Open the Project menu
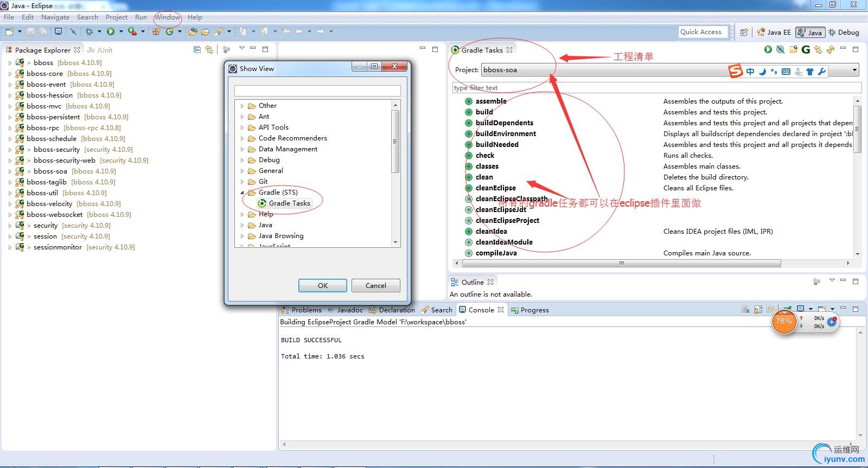The height and width of the screenshot is (468, 868). point(117,17)
